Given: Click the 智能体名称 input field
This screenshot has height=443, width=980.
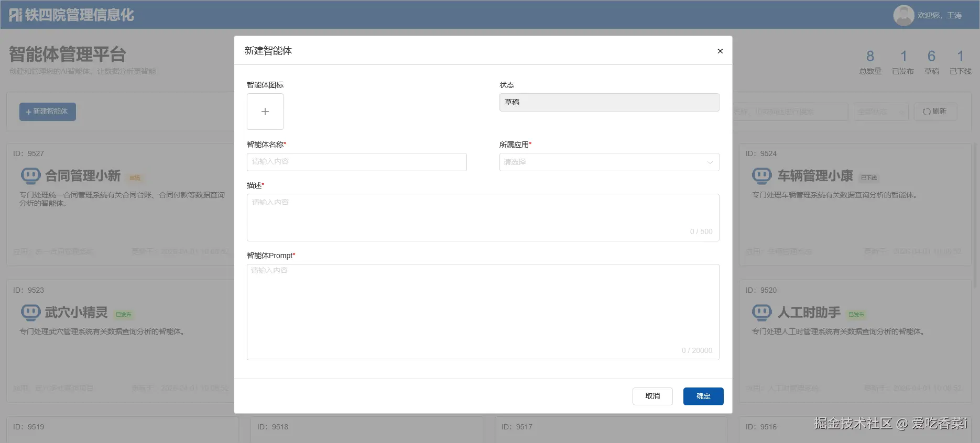Looking at the screenshot, I should click(357, 162).
